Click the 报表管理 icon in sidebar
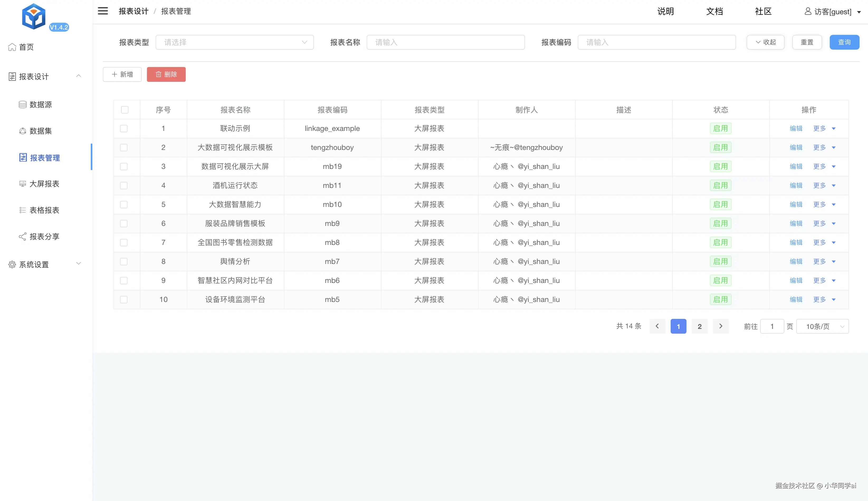868x501 pixels. pyautogui.click(x=23, y=158)
